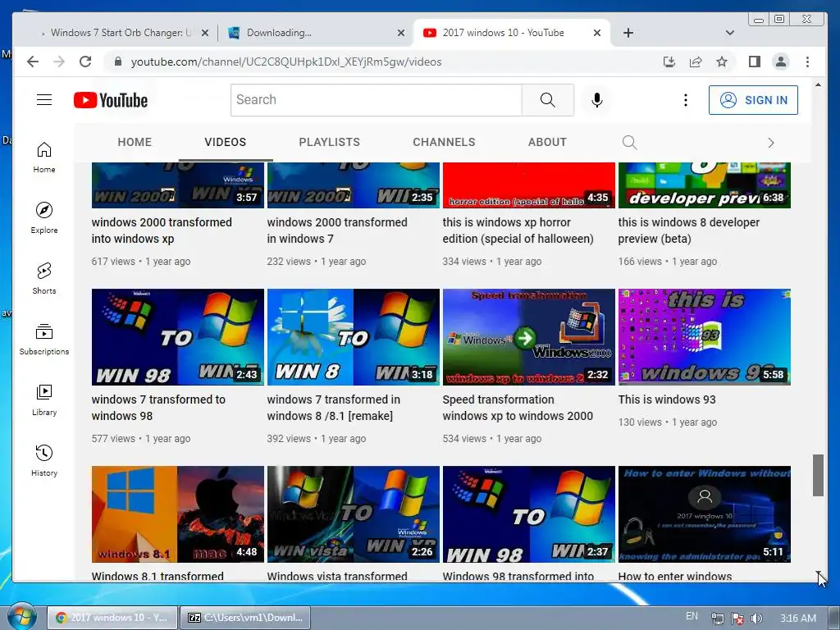Open Home in the sidebar
This screenshot has height=630, width=840.
(x=44, y=157)
